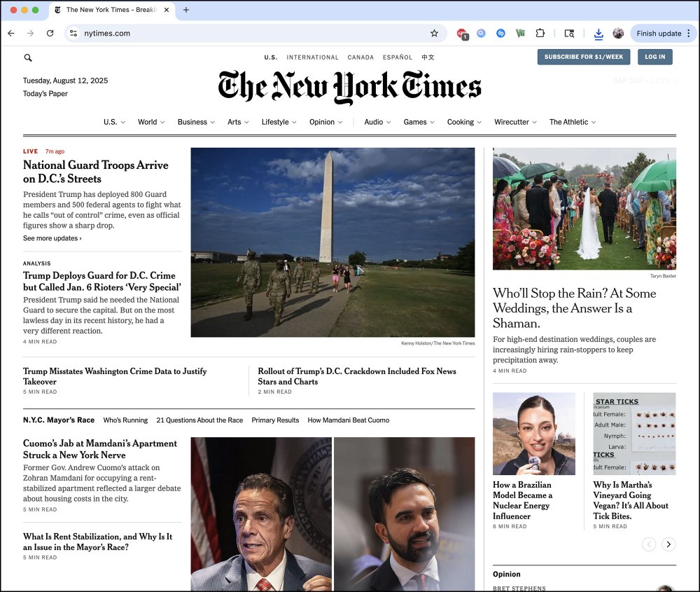Switch to the Chinese 中文 edition

428,57
